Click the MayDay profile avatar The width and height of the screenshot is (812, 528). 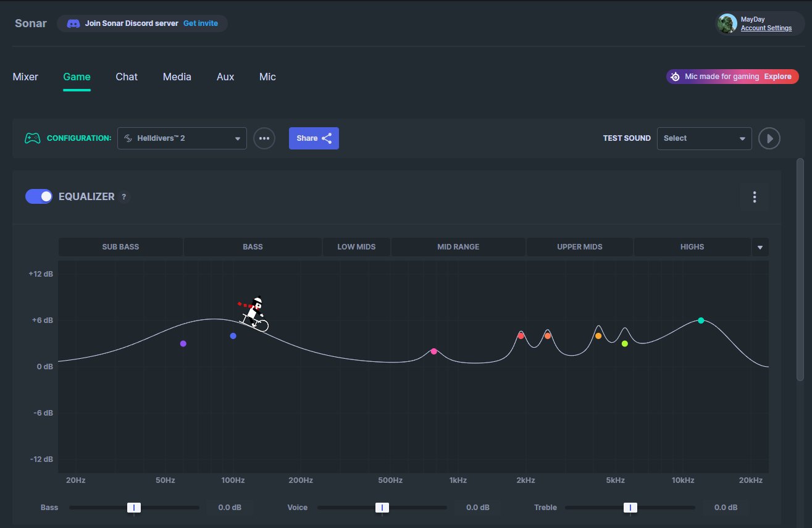727,23
